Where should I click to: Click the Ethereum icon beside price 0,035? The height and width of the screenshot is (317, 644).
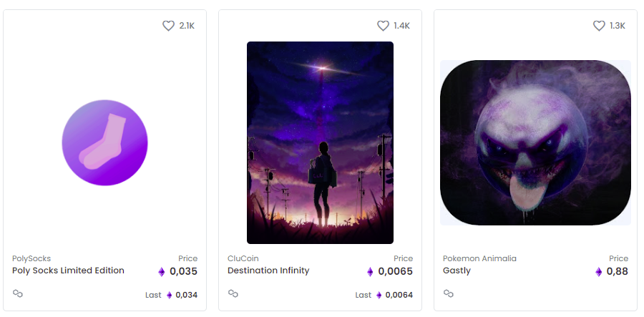(161, 272)
